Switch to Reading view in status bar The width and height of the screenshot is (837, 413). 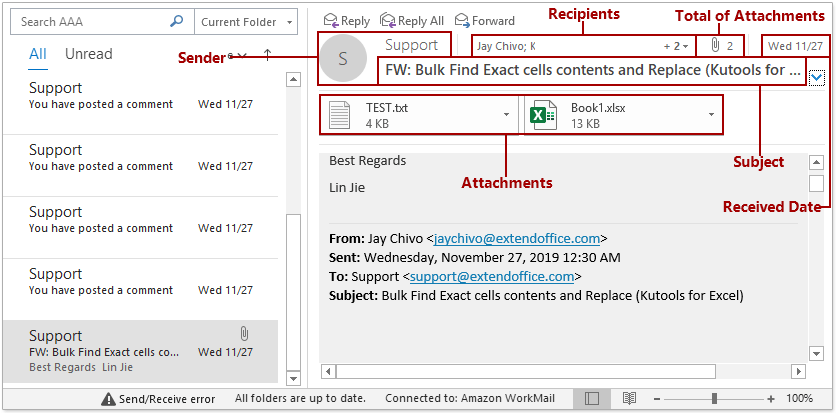(x=629, y=398)
